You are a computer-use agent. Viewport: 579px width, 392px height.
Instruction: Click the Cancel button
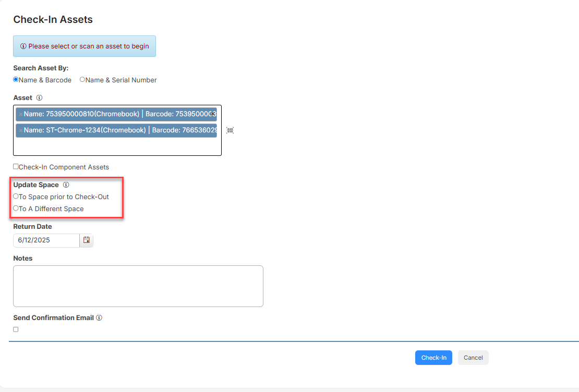coord(473,358)
